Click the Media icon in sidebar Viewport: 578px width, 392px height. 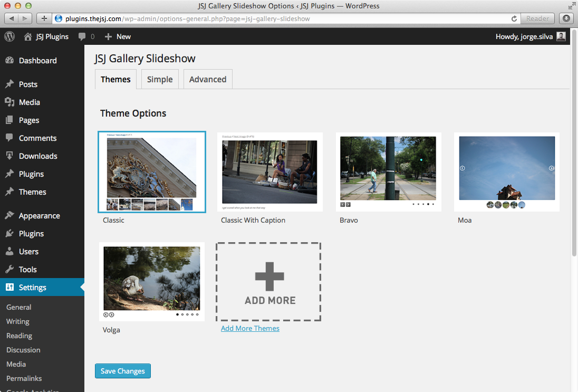[9, 102]
